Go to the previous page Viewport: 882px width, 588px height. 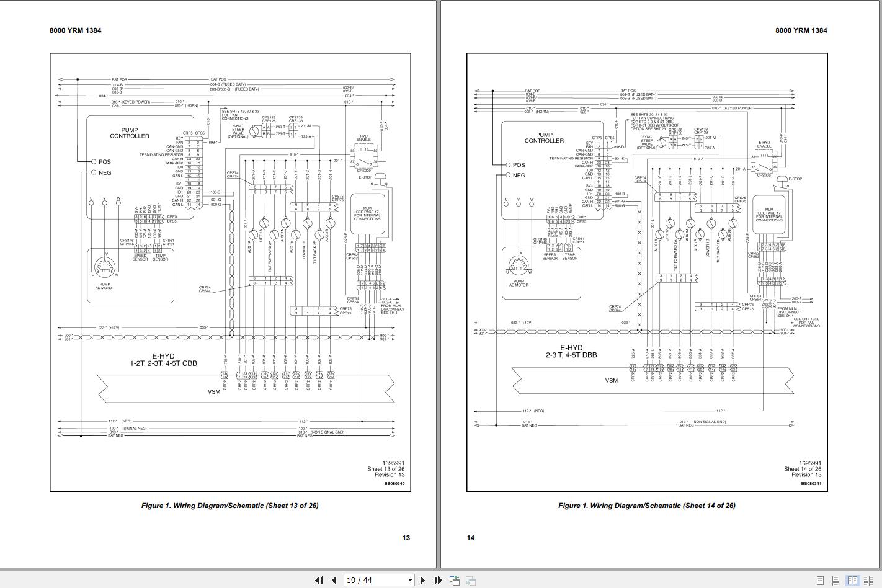pos(334,580)
